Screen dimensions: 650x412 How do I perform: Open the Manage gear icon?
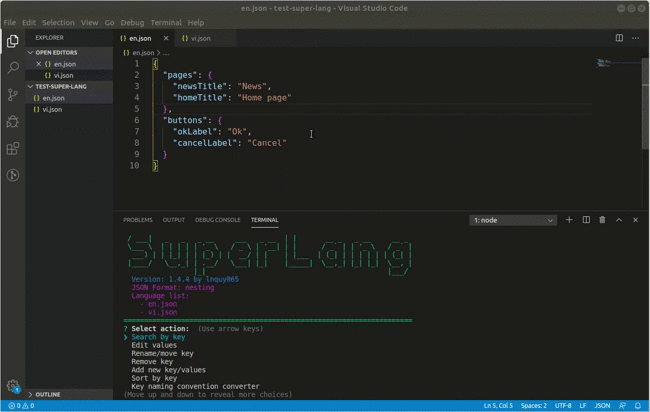(x=12, y=386)
